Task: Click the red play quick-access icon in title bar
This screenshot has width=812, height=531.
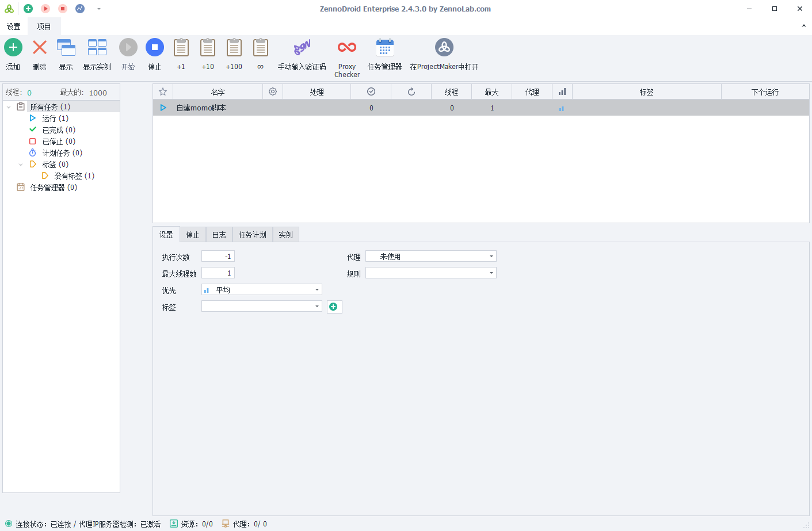Action: [x=45, y=9]
